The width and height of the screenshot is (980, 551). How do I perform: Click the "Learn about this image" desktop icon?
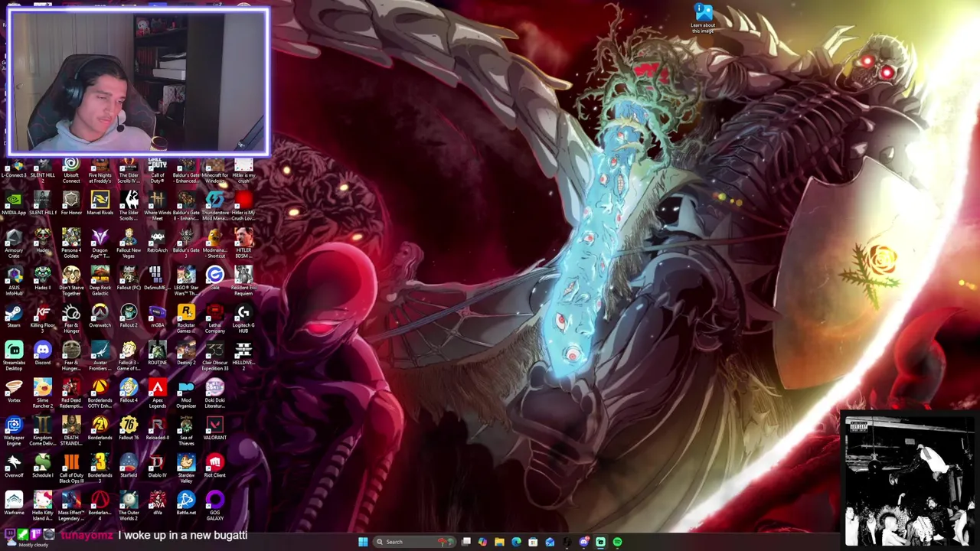coord(703,18)
